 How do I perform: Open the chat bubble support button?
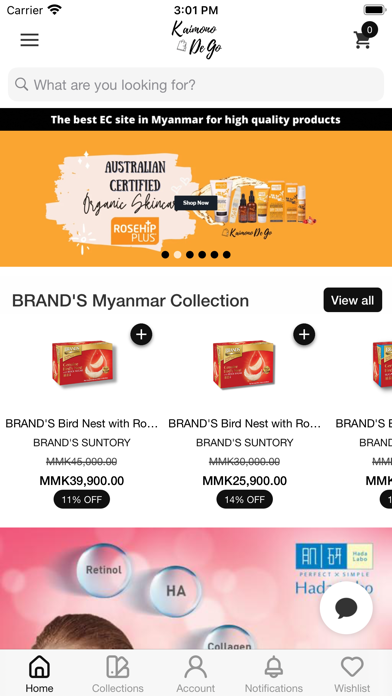click(346, 608)
